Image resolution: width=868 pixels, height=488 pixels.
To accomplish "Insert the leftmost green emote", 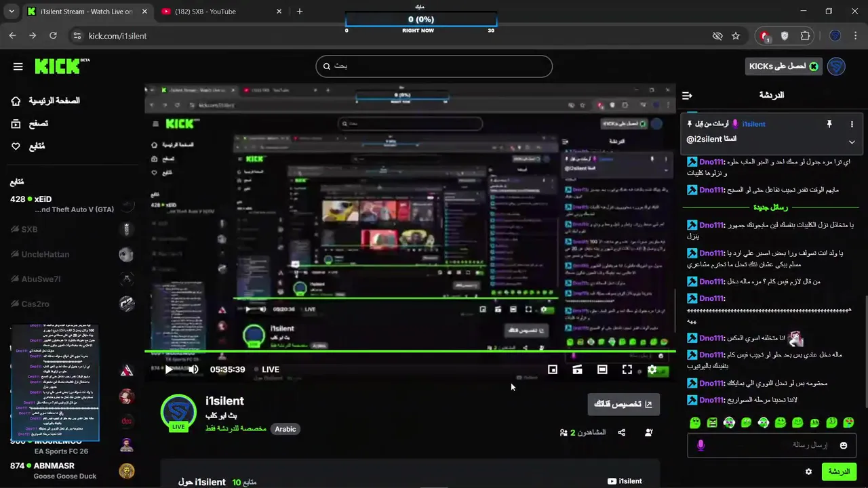I will point(695,423).
